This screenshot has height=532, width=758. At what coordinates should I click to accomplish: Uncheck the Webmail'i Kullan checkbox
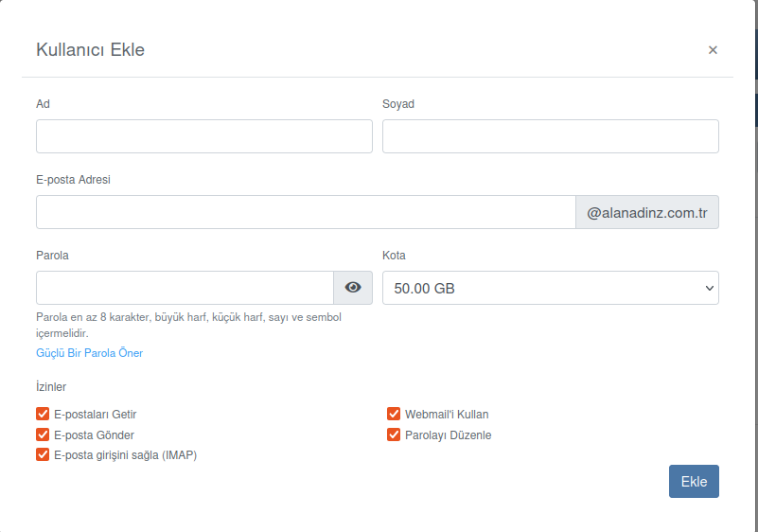[x=394, y=414]
